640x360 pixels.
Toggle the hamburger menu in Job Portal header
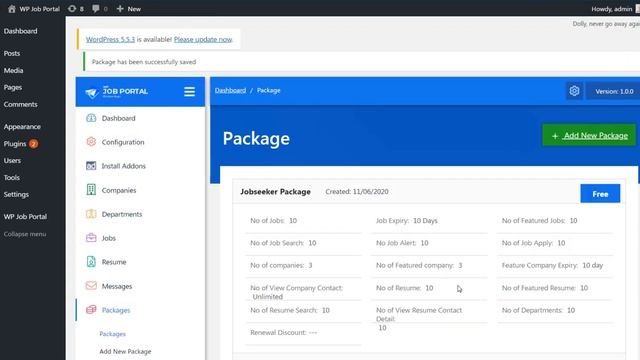(x=189, y=91)
